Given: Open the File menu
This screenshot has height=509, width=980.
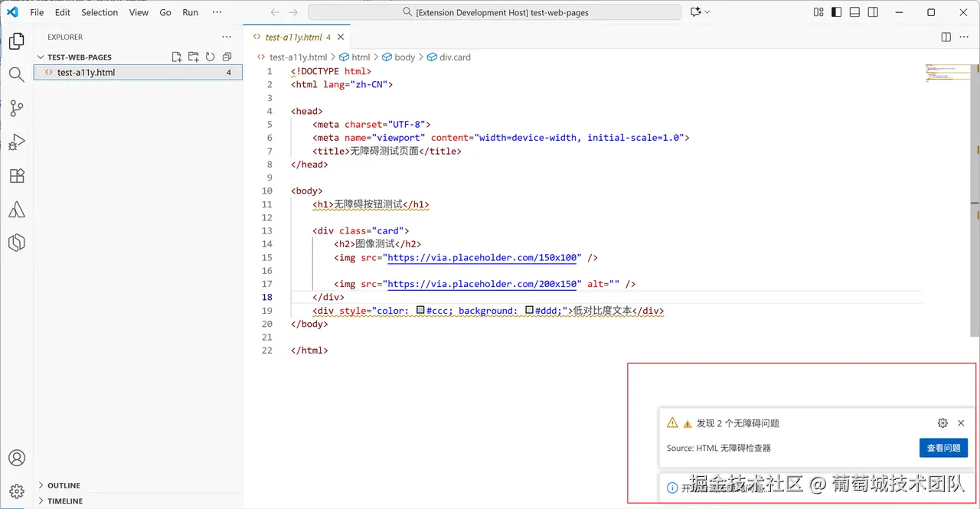Looking at the screenshot, I should click(37, 12).
